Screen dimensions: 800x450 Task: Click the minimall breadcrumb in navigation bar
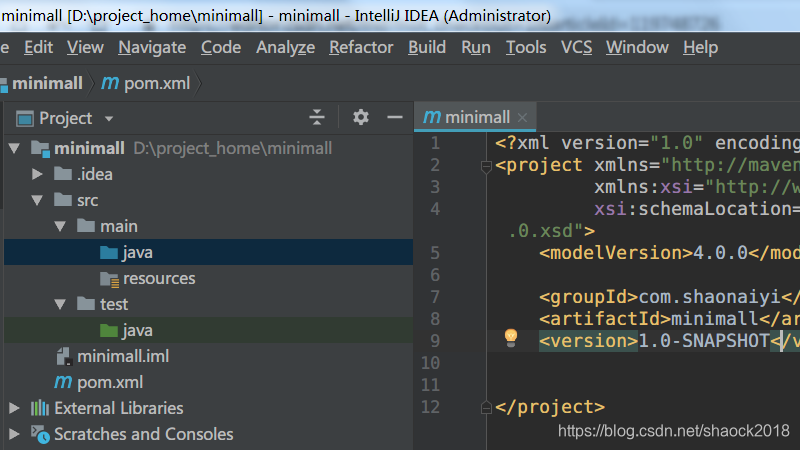click(47, 83)
